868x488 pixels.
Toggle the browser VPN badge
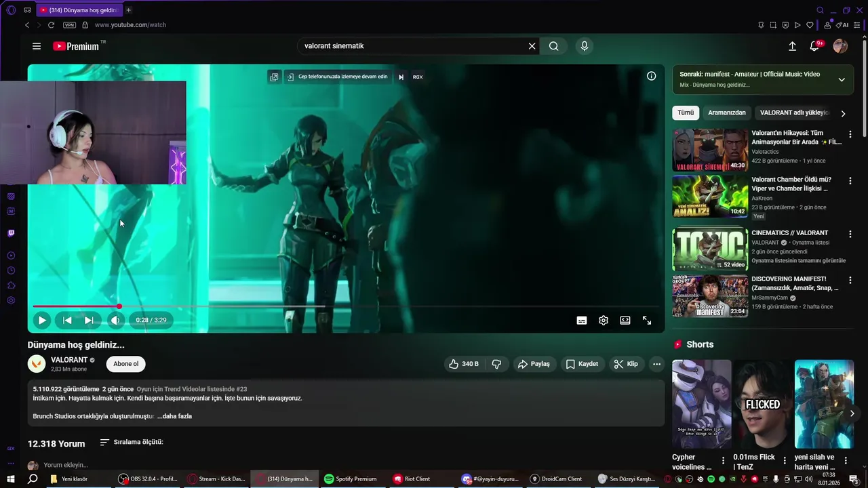pos(69,25)
